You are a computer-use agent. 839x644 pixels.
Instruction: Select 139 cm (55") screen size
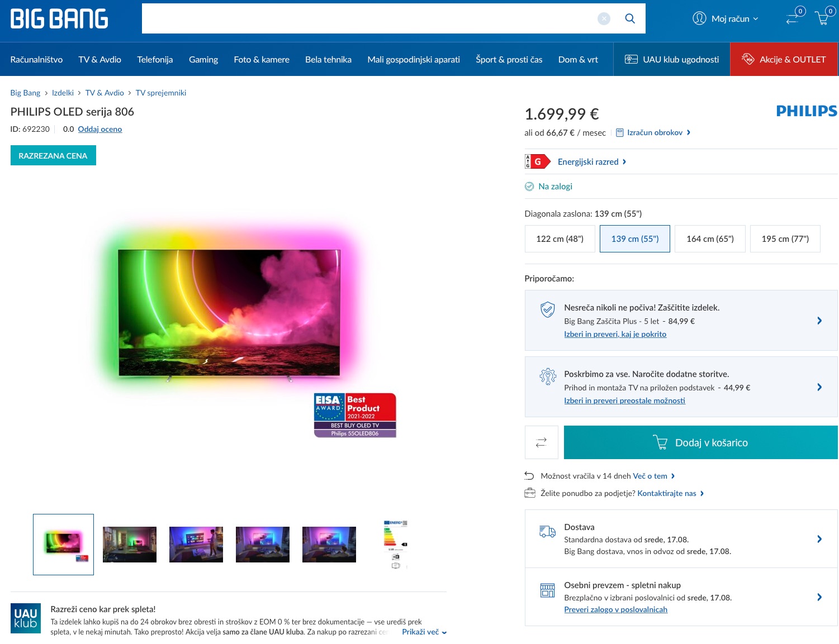click(x=635, y=238)
